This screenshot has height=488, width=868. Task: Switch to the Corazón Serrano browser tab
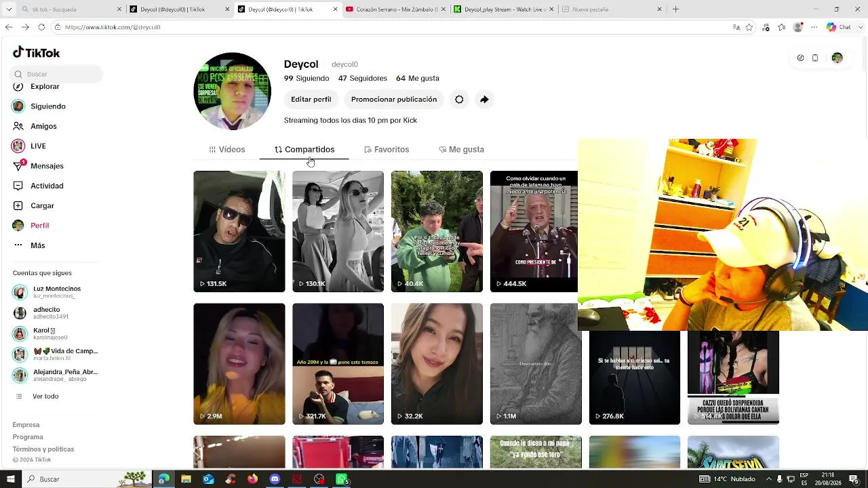[397, 9]
